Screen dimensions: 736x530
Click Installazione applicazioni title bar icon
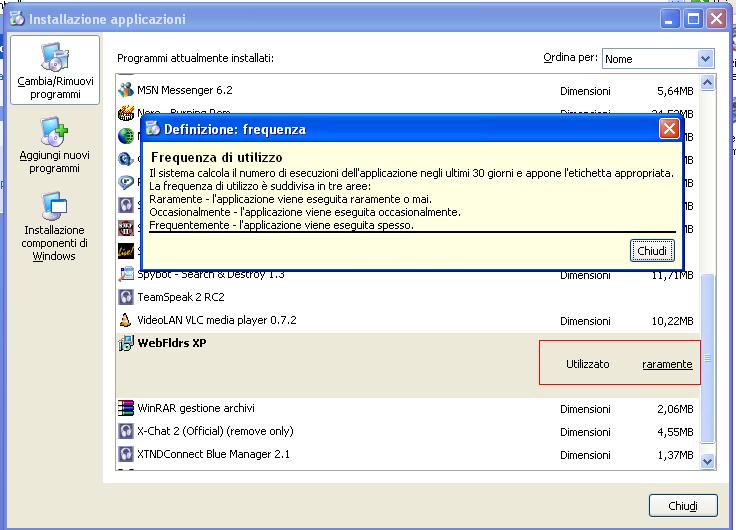tap(17, 18)
